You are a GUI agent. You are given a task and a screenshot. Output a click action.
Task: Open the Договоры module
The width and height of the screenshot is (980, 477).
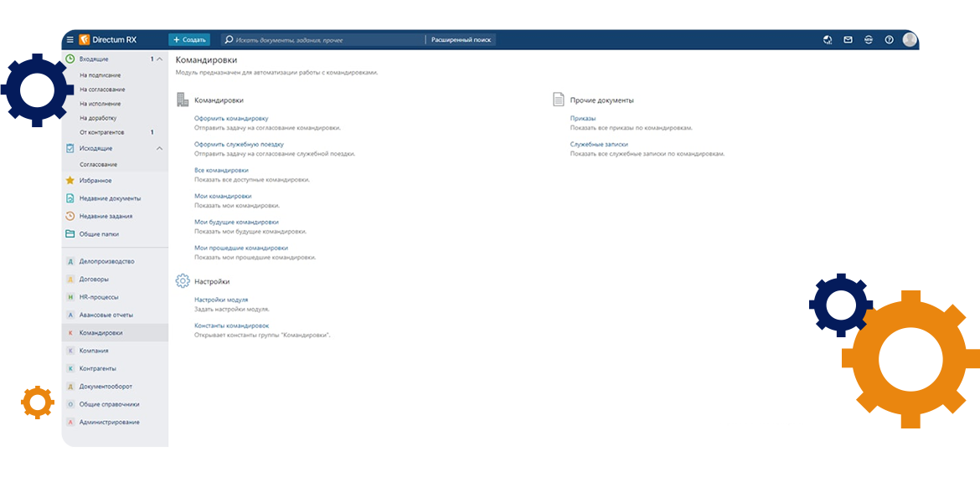point(94,280)
